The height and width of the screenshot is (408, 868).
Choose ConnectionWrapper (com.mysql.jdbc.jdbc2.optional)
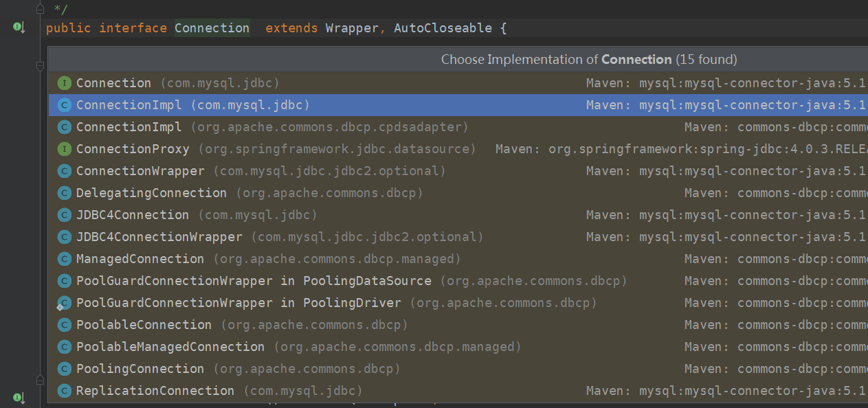[458, 171]
